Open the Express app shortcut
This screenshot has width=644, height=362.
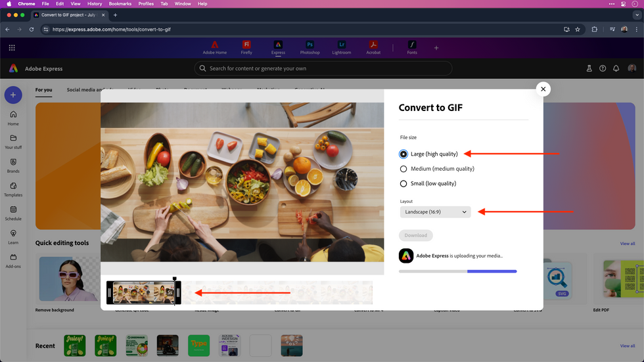pyautogui.click(x=278, y=47)
